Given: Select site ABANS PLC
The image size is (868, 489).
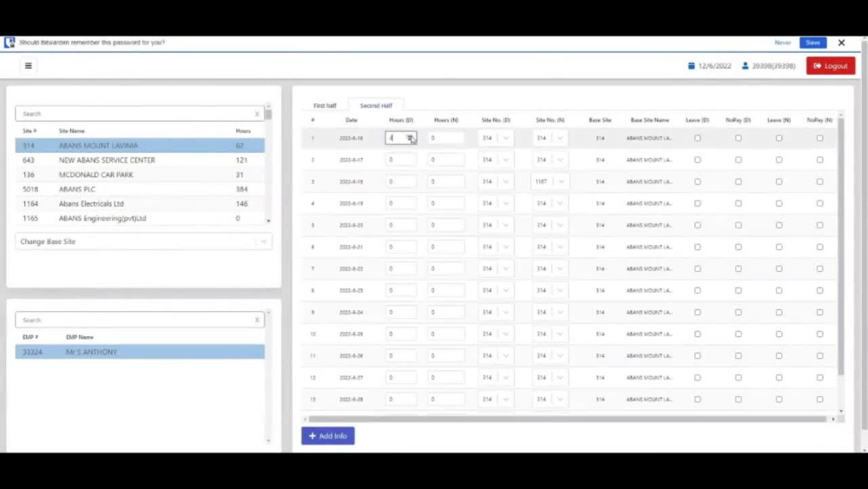Looking at the screenshot, I should [x=140, y=188].
